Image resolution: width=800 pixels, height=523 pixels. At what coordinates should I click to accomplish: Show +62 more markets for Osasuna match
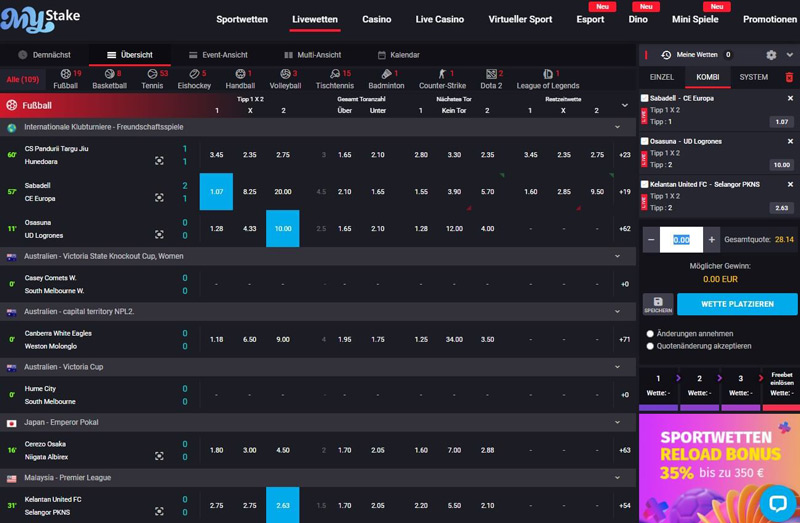coord(624,229)
